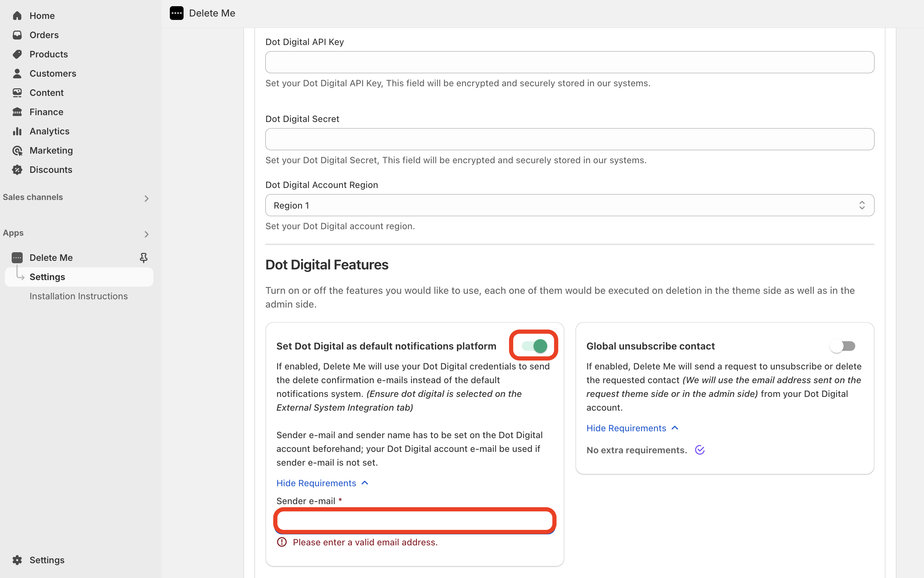Open Discounts page
This screenshot has width=924, height=578.
[x=51, y=170]
